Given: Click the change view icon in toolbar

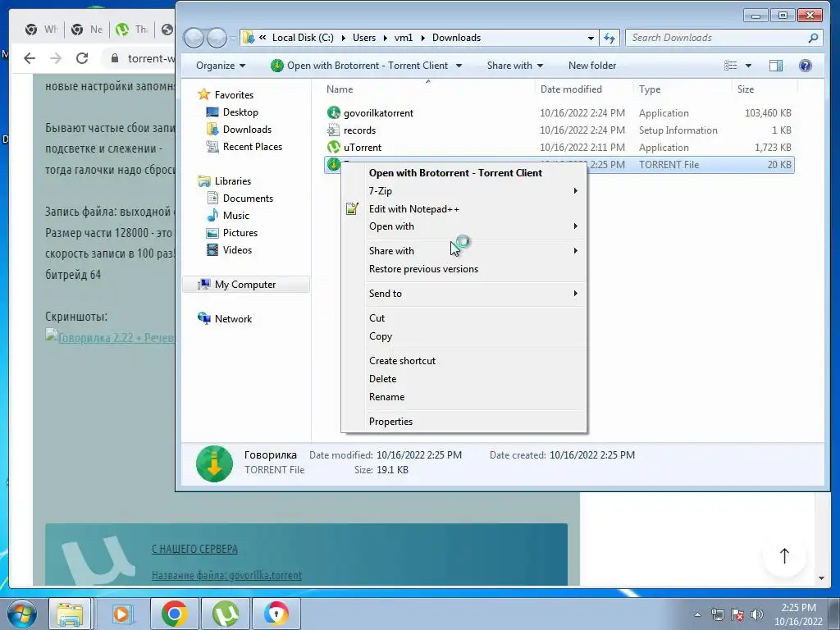Looking at the screenshot, I should (x=731, y=66).
